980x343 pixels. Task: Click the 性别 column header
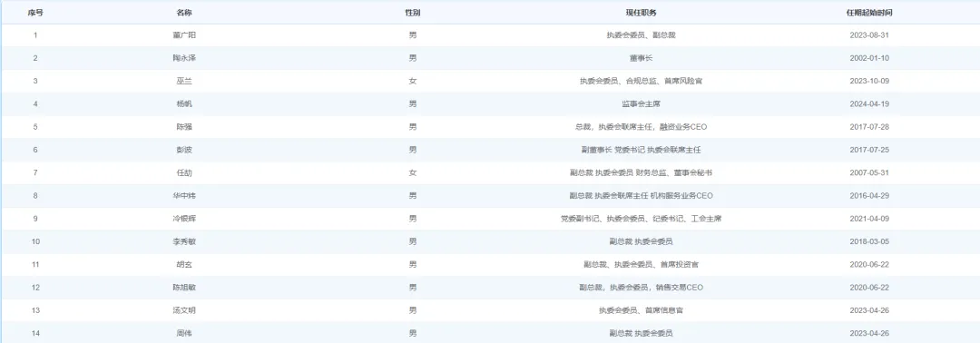pos(413,13)
